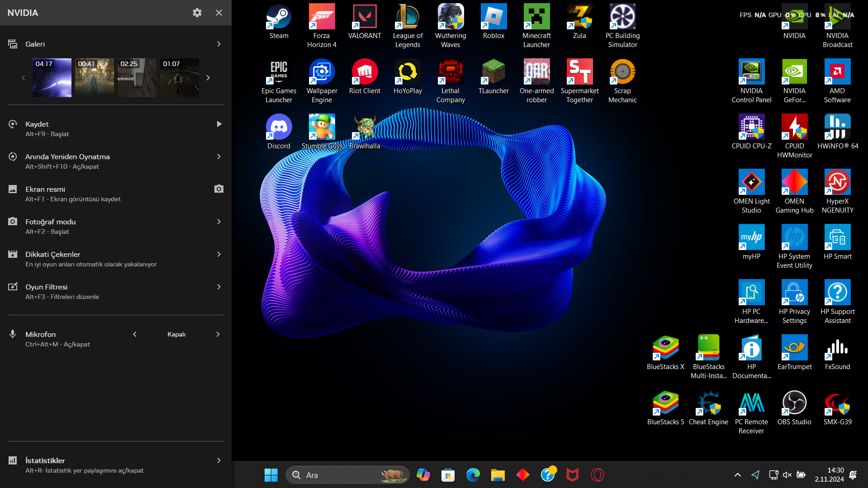868x488 pixels.
Task: Switch microphone mode with left arrow
Action: pos(135,334)
